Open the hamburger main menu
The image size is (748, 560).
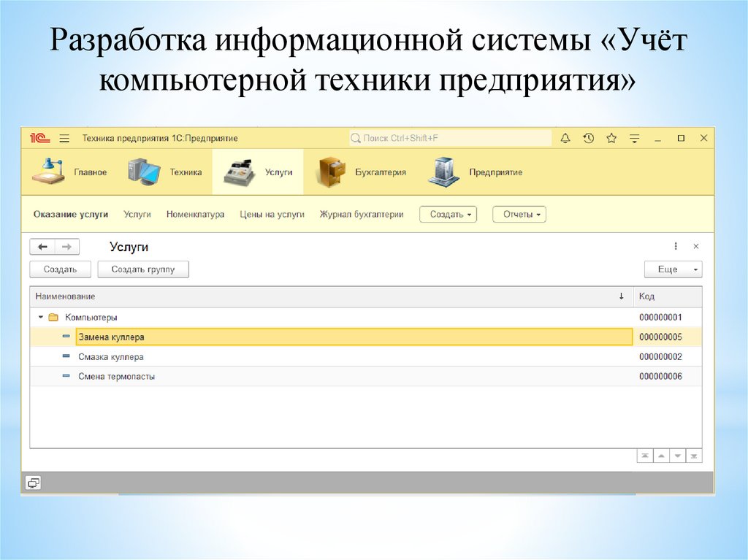point(64,138)
